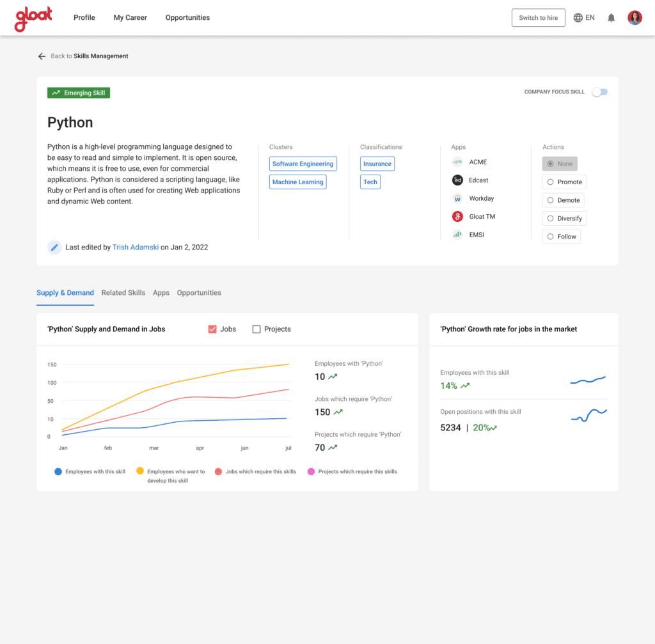Image resolution: width=655 pixels, height=644 pixels.
Task: Click the Insurance classification tag
Action: tap(377, 164)
